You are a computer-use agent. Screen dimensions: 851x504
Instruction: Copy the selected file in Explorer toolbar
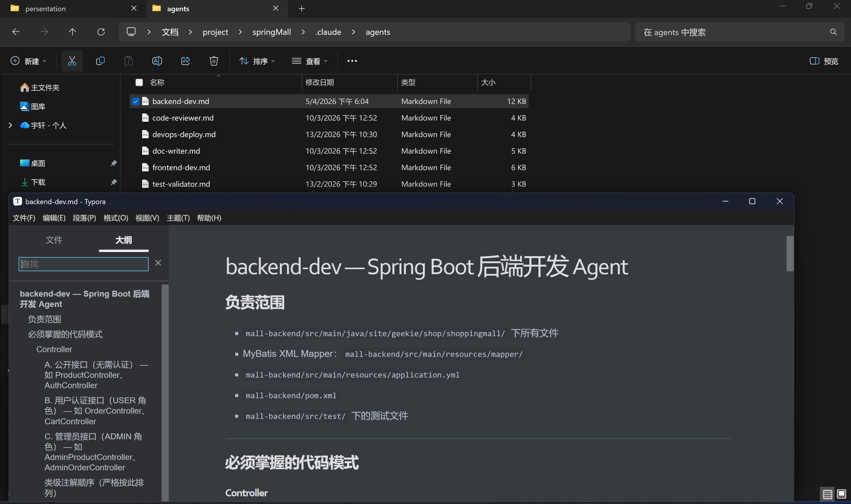(x=100, y=61)
